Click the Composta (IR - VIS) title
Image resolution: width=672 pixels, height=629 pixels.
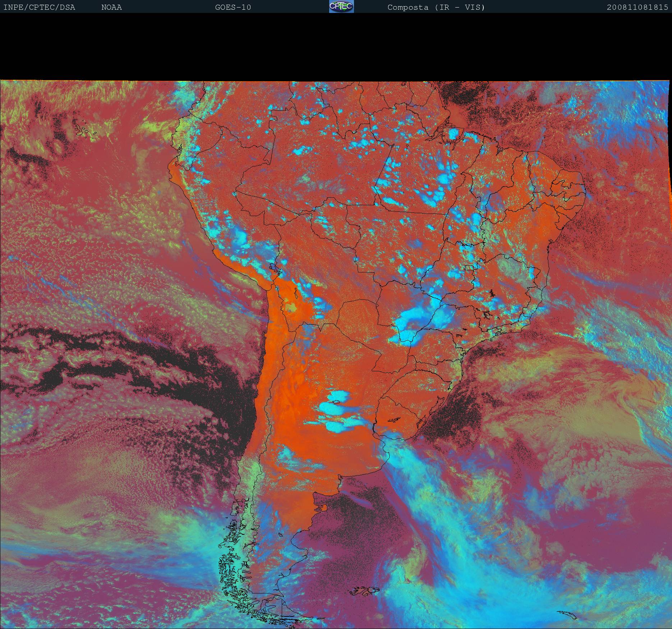point(436,7)
